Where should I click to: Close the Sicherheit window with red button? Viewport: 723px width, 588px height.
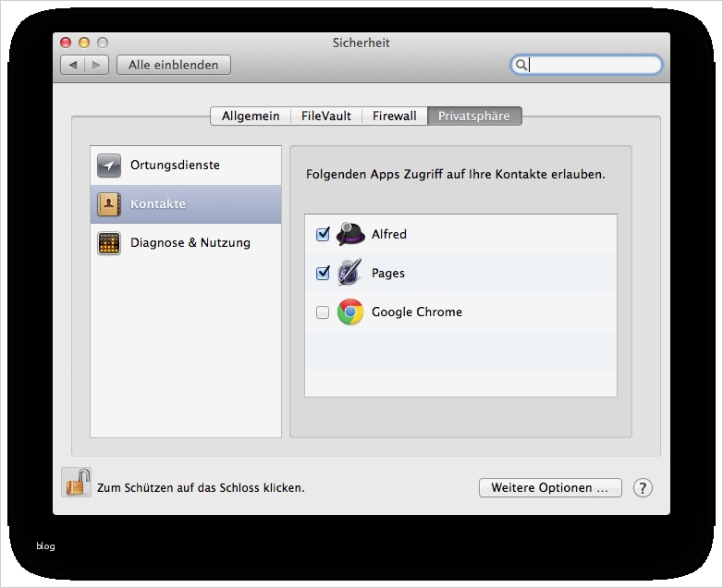point(66,43)
